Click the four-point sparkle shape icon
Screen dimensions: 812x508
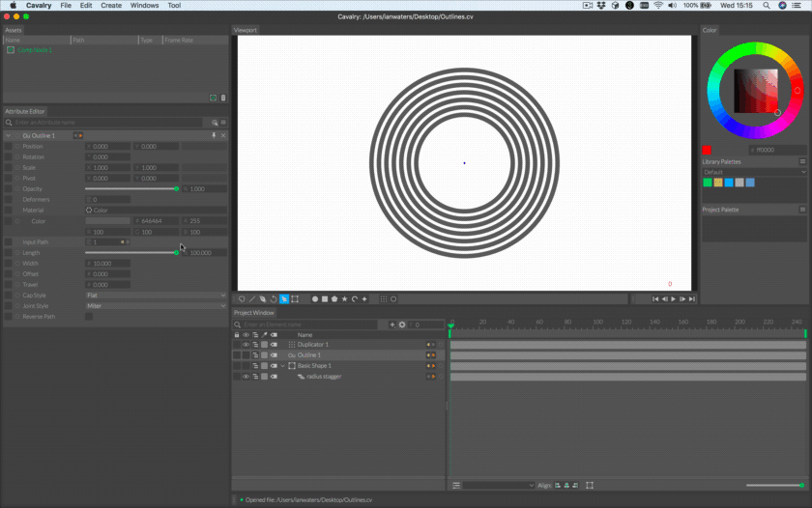pos(364,299)
